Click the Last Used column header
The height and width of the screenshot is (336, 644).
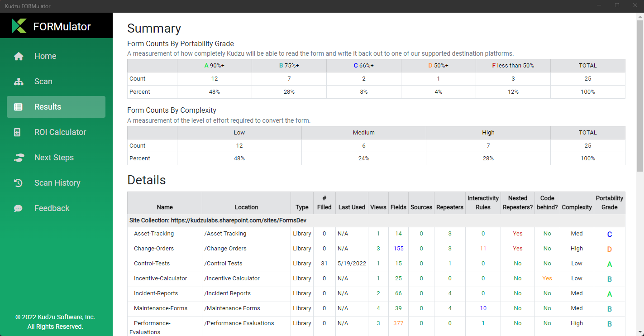(352, 207)
